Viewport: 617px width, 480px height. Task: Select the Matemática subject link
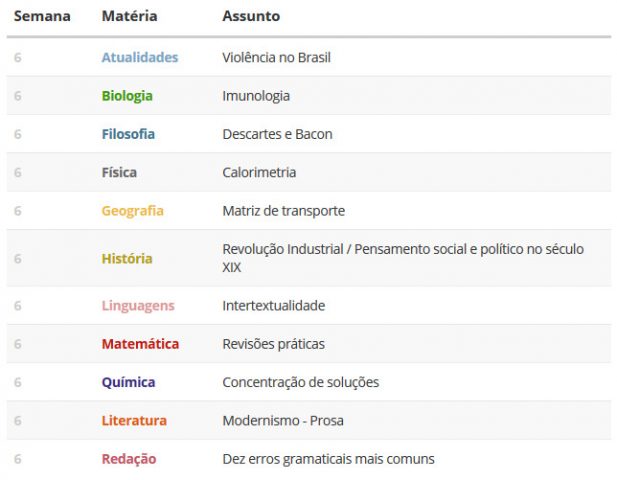tap(140, 344)
